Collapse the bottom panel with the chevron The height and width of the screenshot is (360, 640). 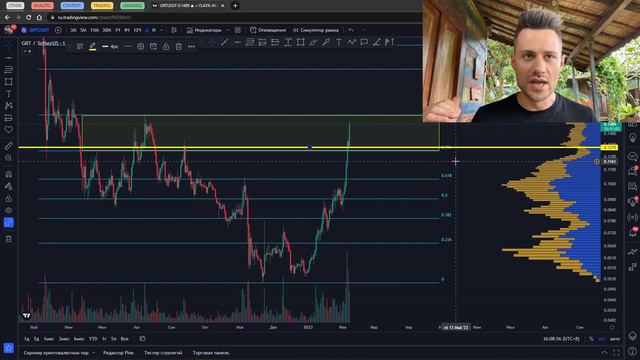click(604, 353)
